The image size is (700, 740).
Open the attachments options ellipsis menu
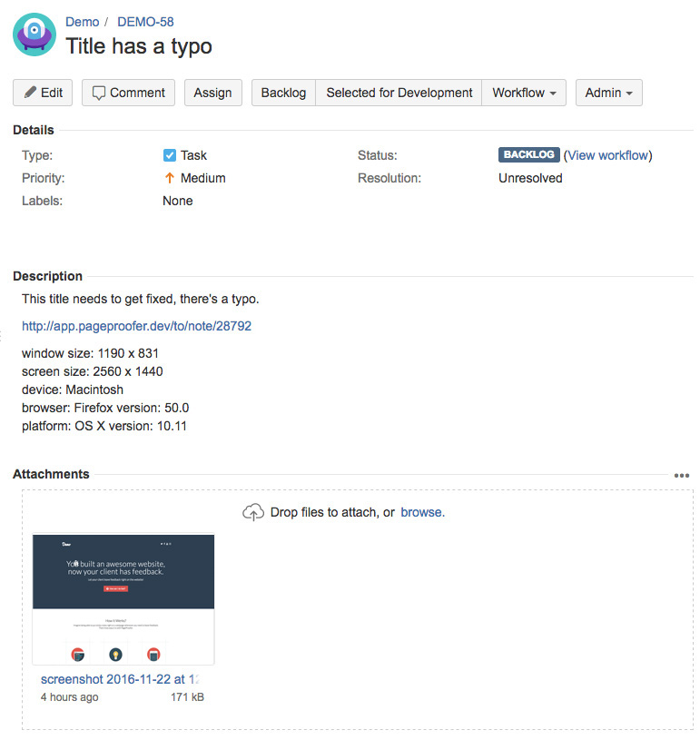(682, 475)
